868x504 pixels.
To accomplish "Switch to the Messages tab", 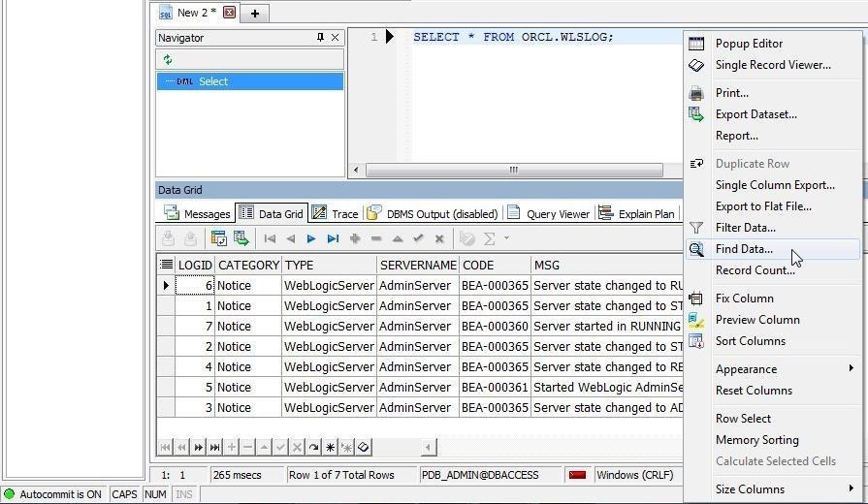I will [197, 213].
